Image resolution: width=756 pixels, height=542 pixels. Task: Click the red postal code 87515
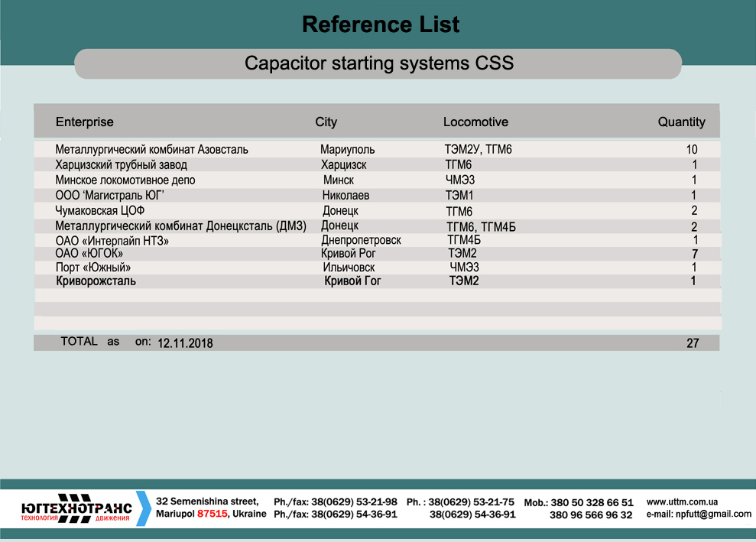pos(213,514)
